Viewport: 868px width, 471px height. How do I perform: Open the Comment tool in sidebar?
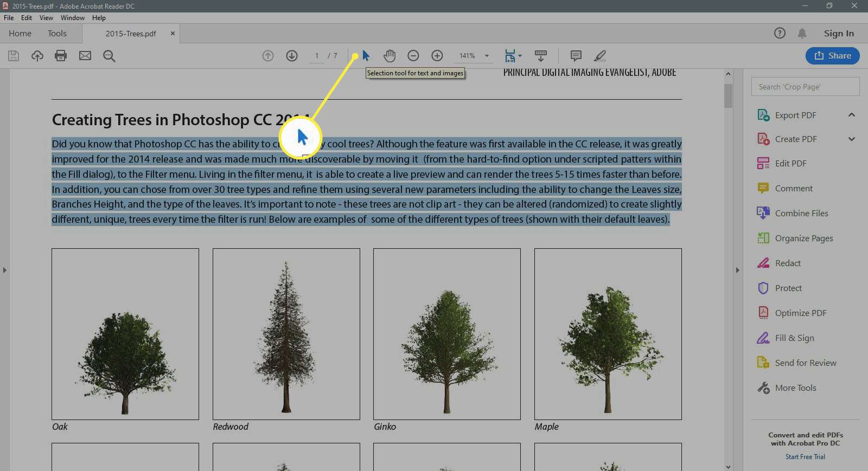(794, 188)
